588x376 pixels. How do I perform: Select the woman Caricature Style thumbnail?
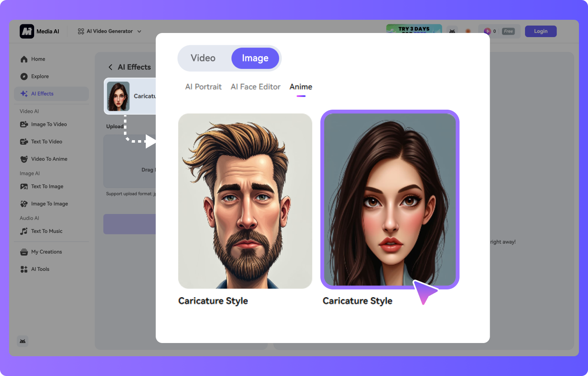coord(390,200)
